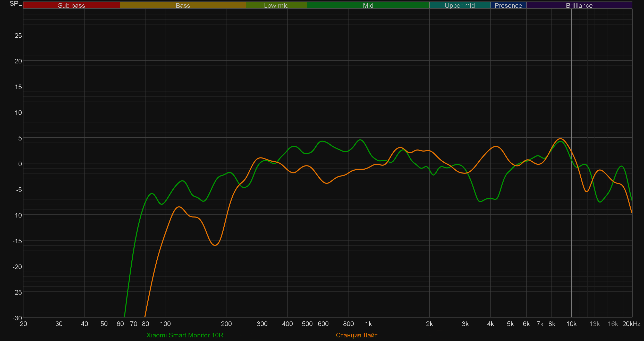
Task: Select the Bass band header
Action: coord(183,5)
